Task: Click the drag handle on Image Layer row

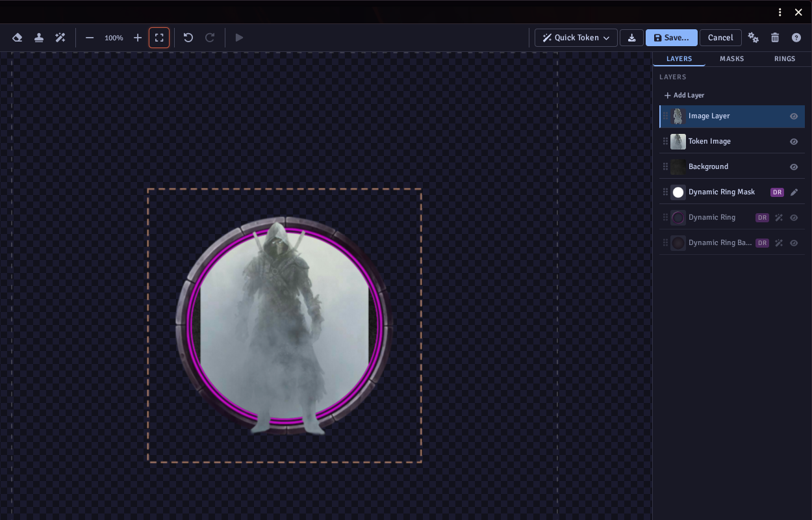Action: (x=665, y=116)
